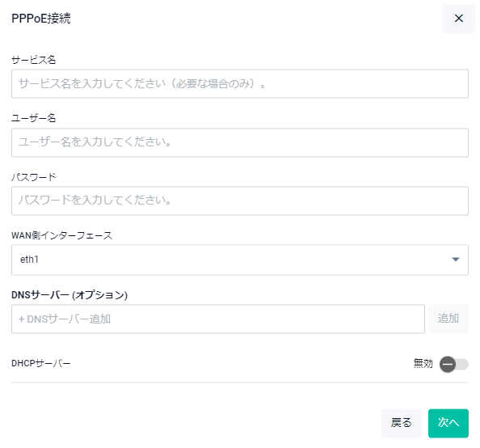Go back with the 戻る button
480x448 pixels.
tap(402, 423)
